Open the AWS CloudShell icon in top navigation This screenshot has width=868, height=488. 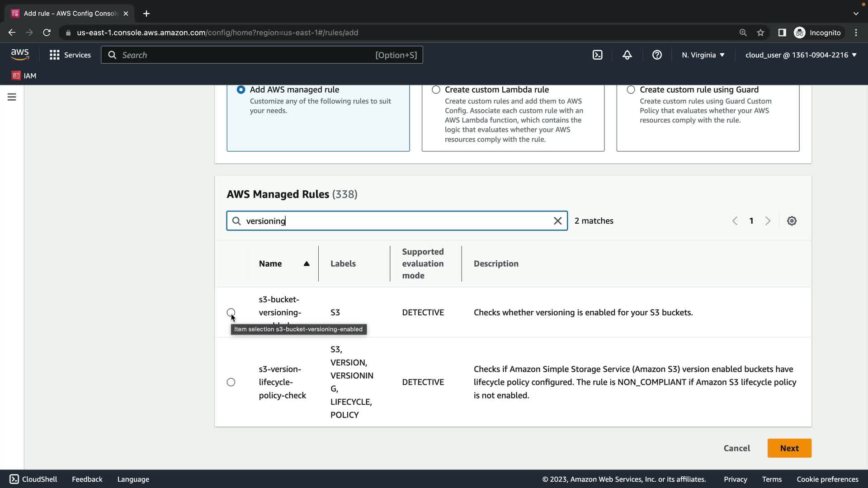tap(597, 55)
